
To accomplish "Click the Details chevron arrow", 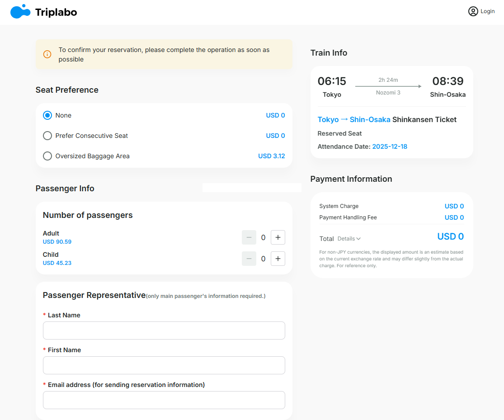I will coord(358,239).
